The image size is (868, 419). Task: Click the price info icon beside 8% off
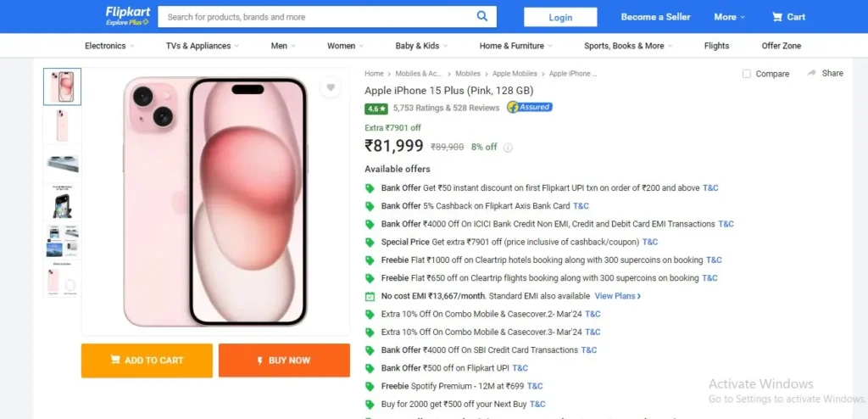pyautogui.click(x=508, y=148)
